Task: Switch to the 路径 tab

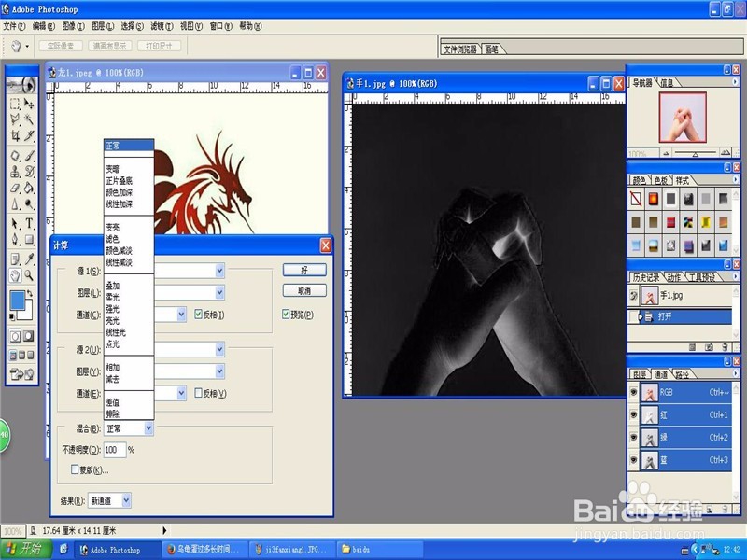Action: pyautogui.click(x=682, y=374)
